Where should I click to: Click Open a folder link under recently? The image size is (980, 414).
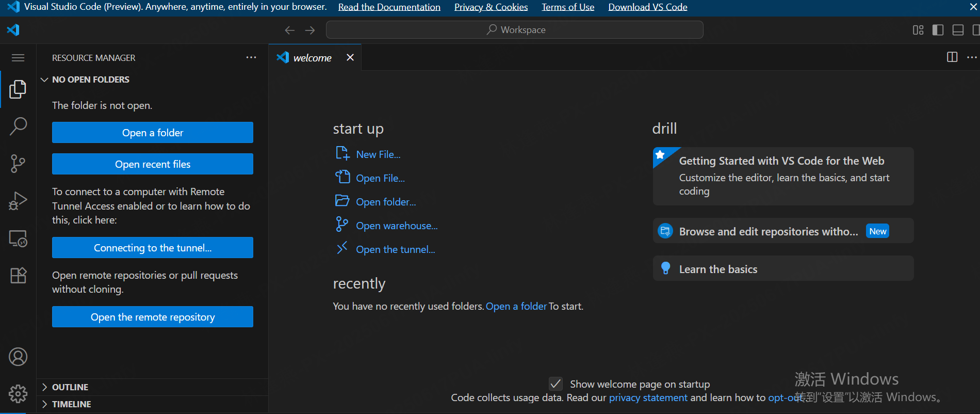(516, 306)
